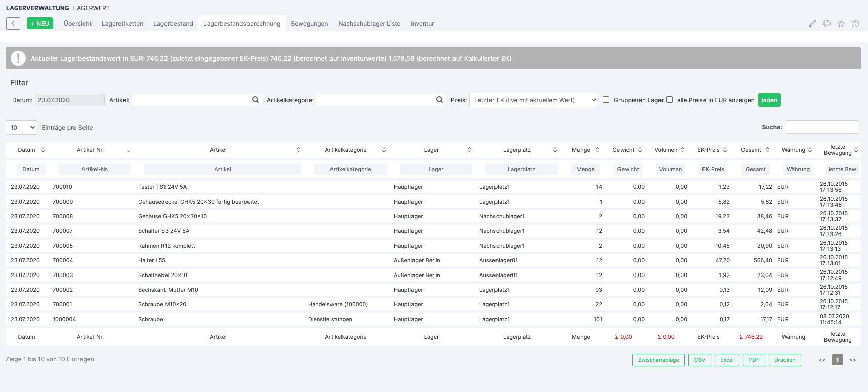Open the Preis dropdown Letzter EK
Viewport: 868px width, 392px height.
point(533,100)
